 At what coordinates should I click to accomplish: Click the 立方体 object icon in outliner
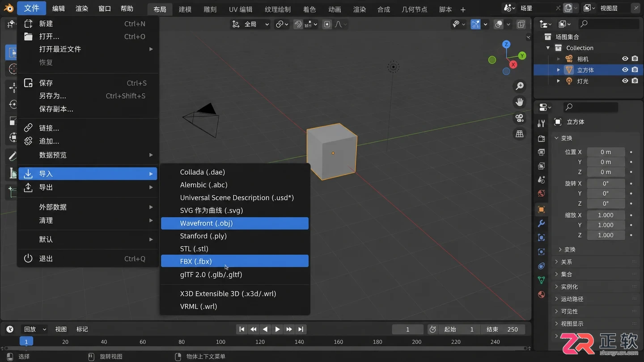(x=569, y=70)
